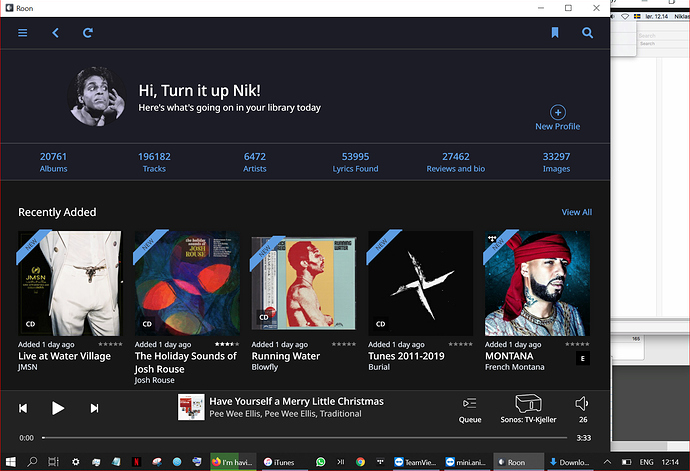Click View All for Recently Added

click(x=576, y=212)
